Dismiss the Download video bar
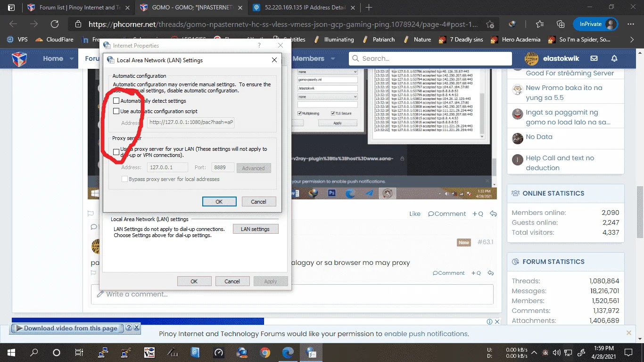644x362 pixels. click(x=136, y=328)
